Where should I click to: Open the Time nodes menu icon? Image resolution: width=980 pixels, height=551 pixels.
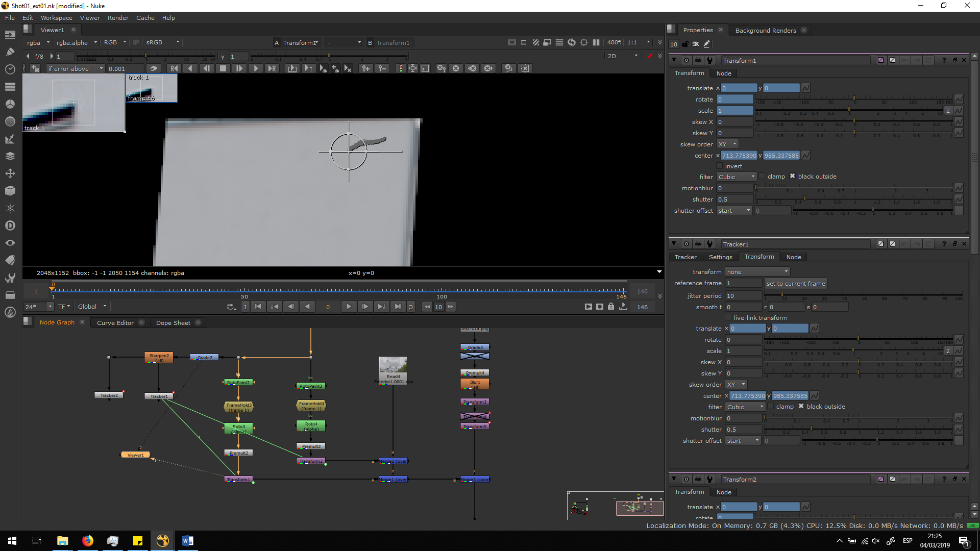10,69
